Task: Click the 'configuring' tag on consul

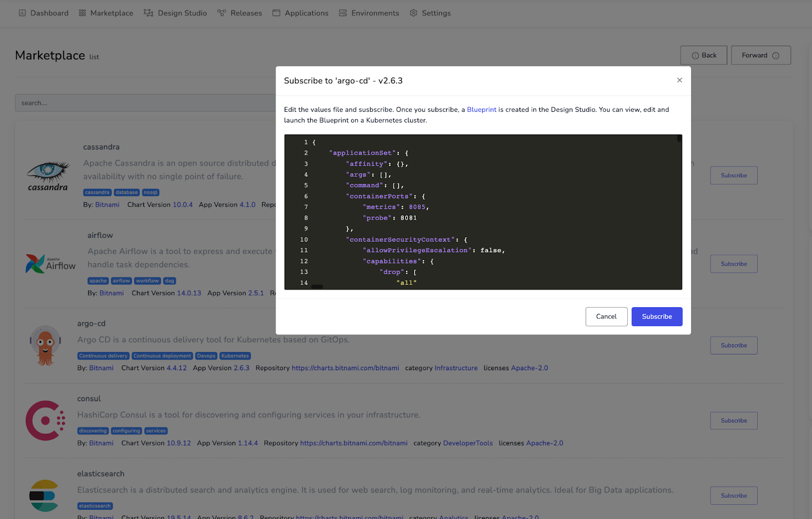Action: coord(126,431)
